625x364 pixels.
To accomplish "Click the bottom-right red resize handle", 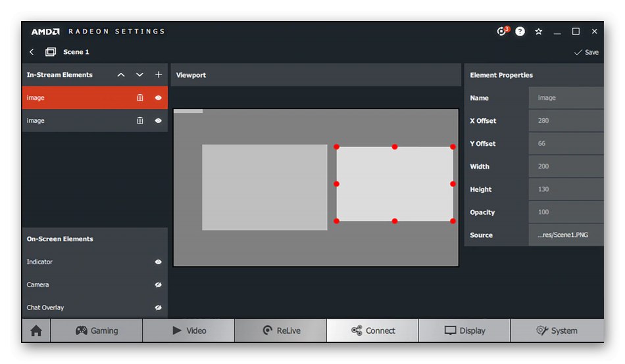I will coord(453,221).
